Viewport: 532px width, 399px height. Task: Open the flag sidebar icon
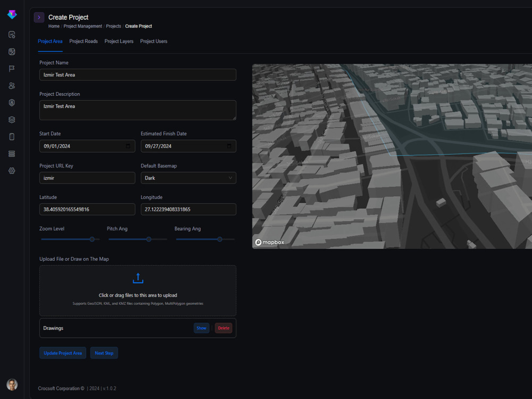pyautogui.click(x=12, y=69)
